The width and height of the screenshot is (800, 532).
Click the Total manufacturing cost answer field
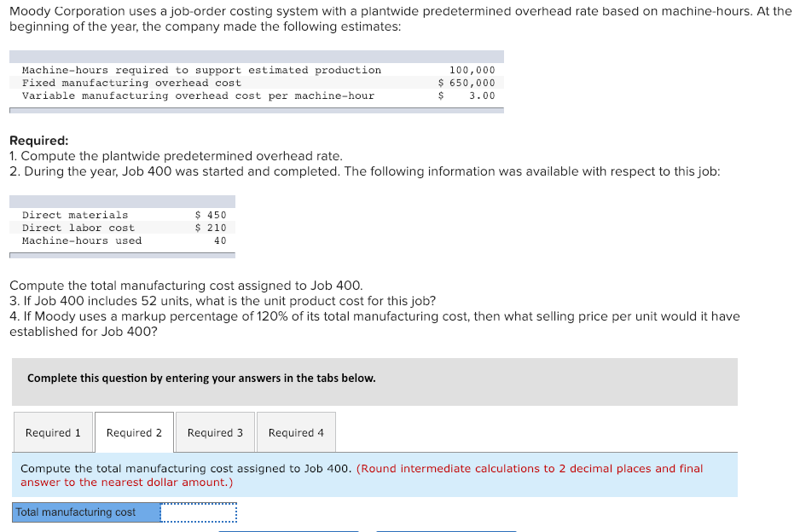tap(199, 512)
